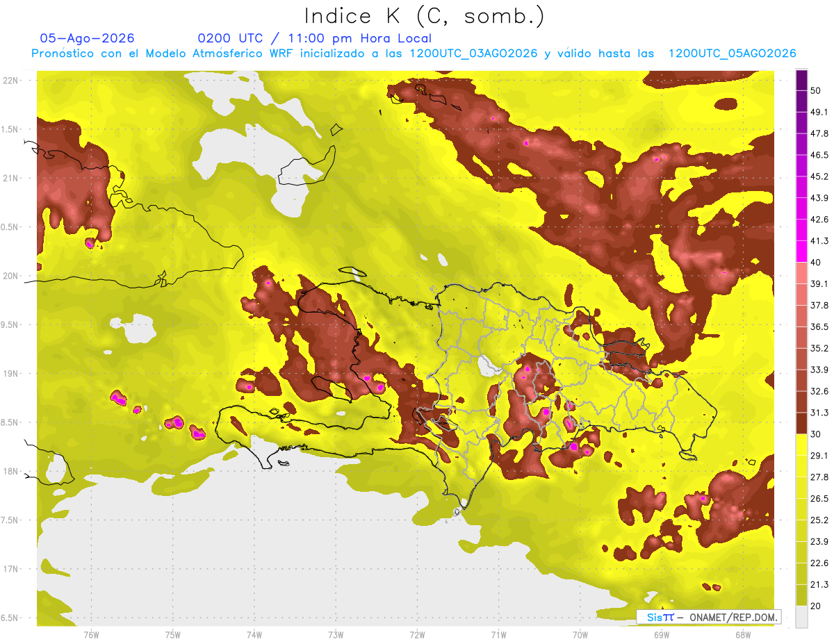Viewport: 834px width, 644px height.
Task: Click the "21.3" value on the color scale
Action: tap(819, 585)
